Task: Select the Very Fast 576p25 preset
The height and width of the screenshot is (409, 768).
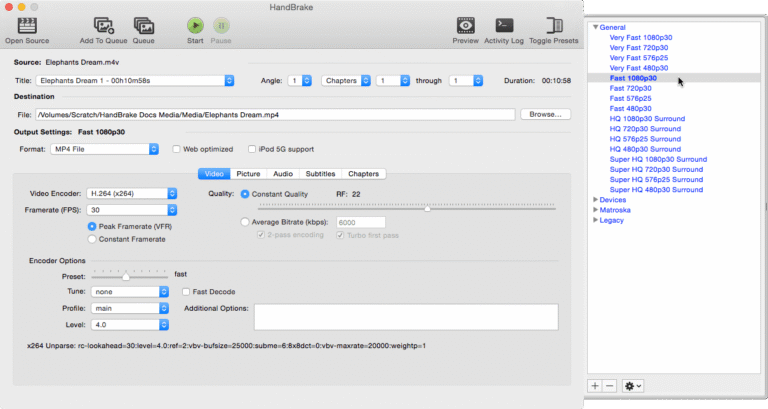Action: click(x=639, y=58)
